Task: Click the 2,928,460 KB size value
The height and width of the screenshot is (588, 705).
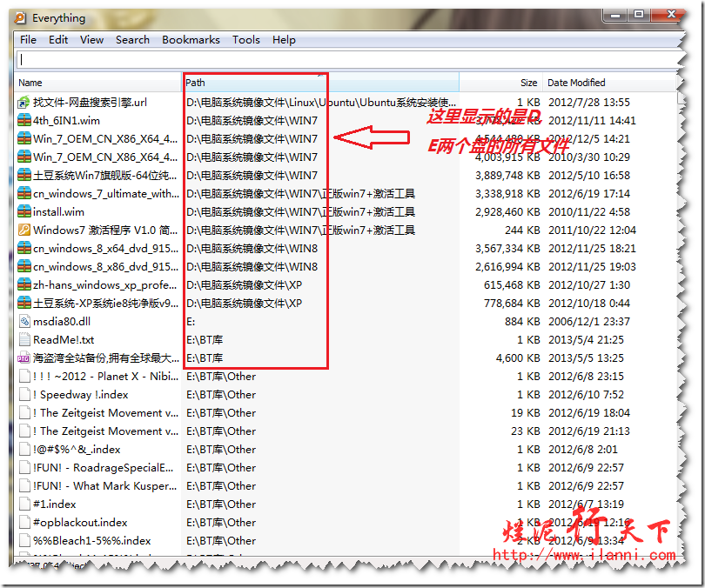Action: (x=507, y=212)
